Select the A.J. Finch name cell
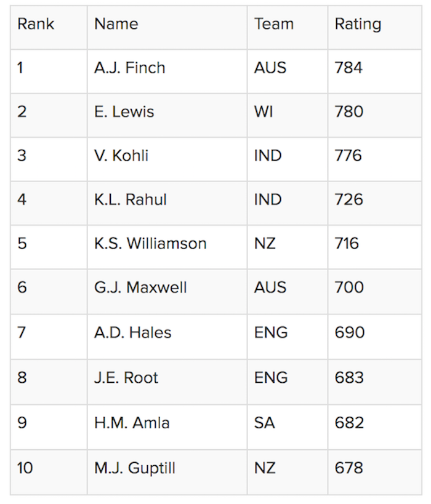Viewport: 431px width, 504px height. (x=129, y=68)
